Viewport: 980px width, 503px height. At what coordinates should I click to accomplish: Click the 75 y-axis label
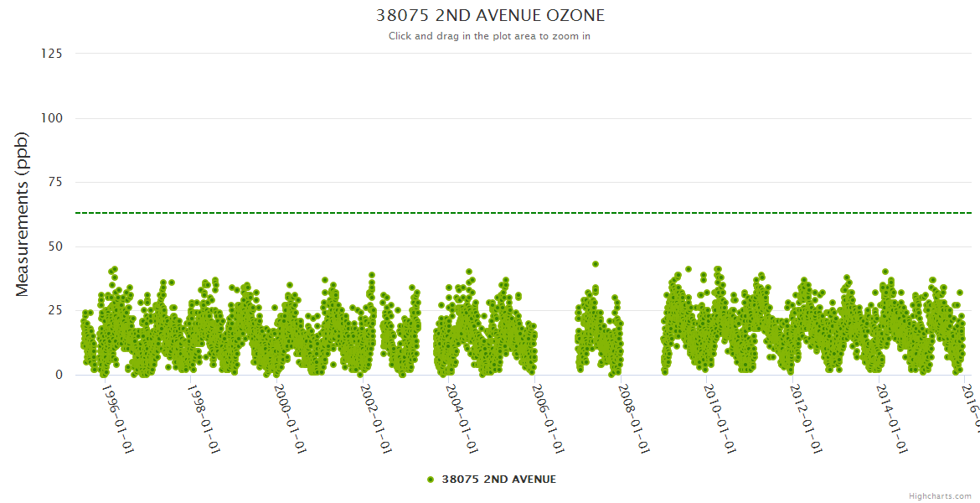(54, 182)
